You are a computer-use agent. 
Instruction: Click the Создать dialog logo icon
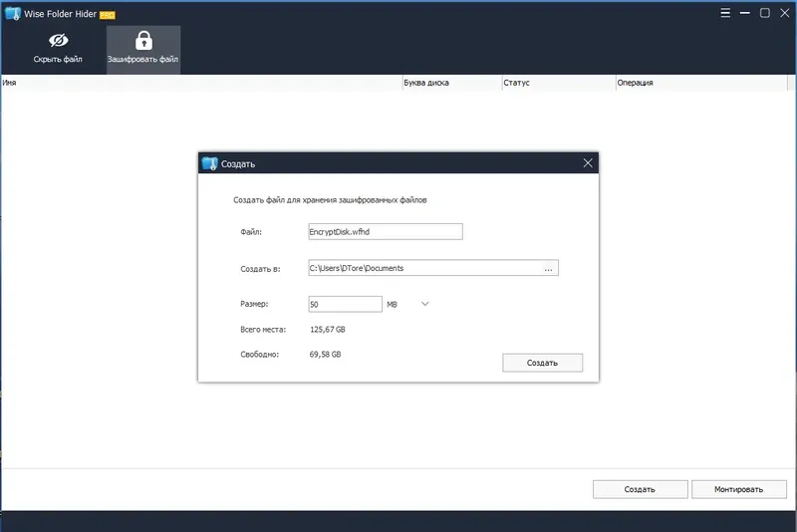click(x=209, y=163)
